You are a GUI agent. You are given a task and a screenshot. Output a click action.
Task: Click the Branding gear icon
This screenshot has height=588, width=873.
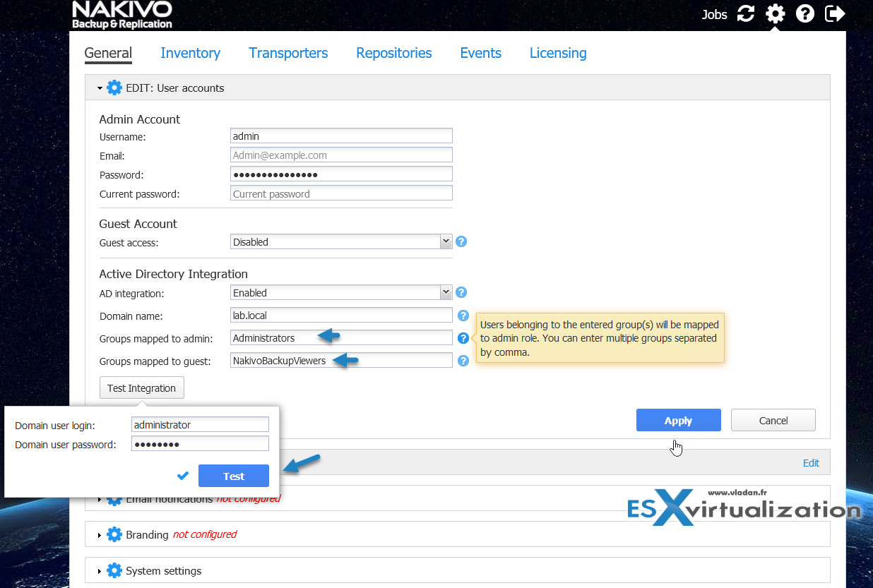(x=114, y=534)
